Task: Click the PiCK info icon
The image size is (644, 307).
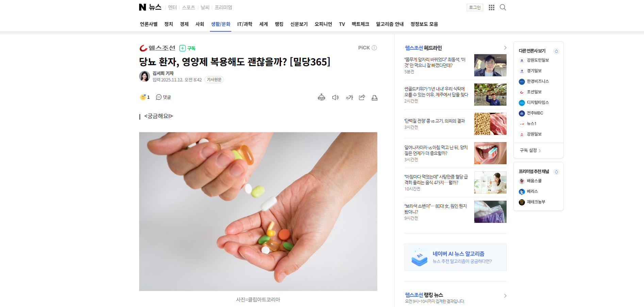Action: click(374, 48)
